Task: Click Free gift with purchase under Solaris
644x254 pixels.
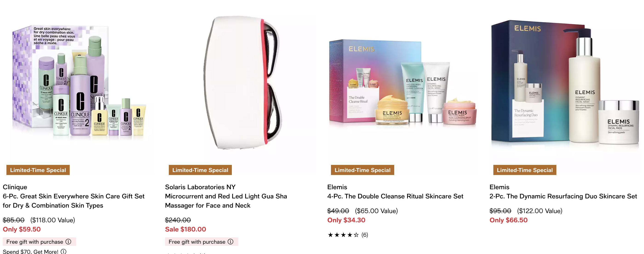Action: pos(197,242)
